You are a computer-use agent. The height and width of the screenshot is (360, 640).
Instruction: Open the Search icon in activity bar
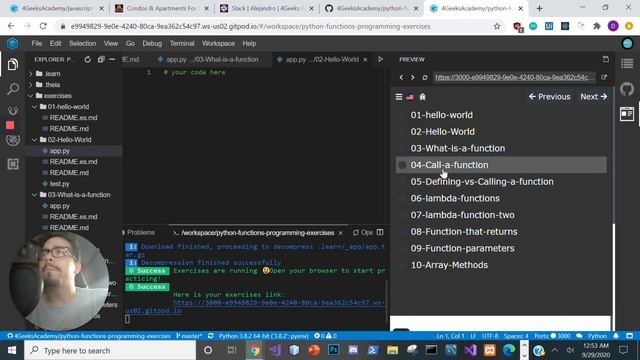[13, 89]
